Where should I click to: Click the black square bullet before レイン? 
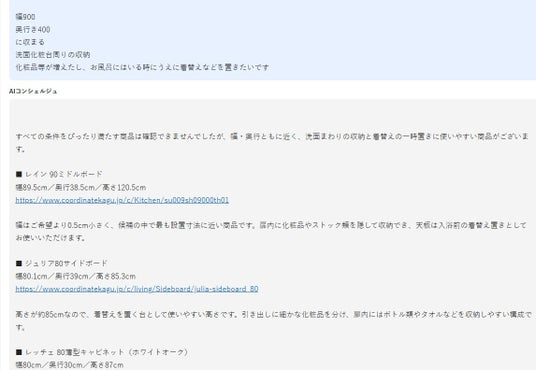click(x=19, y=174)
